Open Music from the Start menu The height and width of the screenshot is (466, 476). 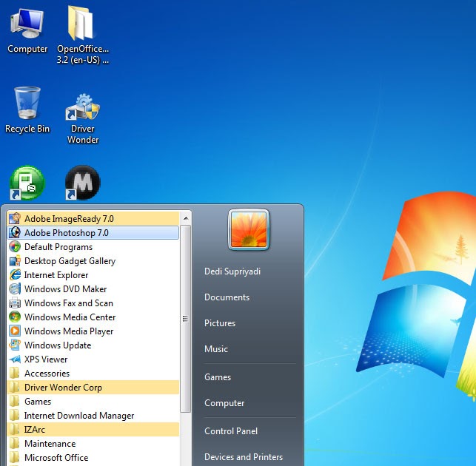point(216,349)
